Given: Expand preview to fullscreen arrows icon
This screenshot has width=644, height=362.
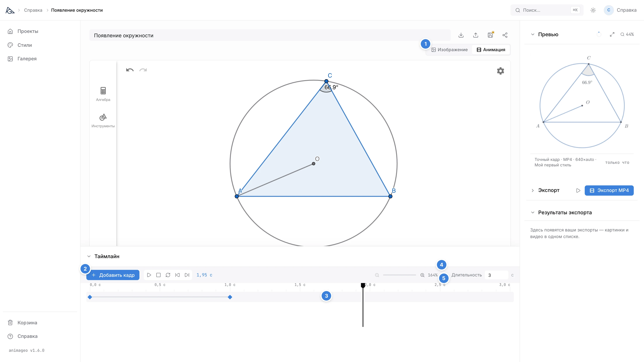Looking at the screenshot, I should (612, 35).
